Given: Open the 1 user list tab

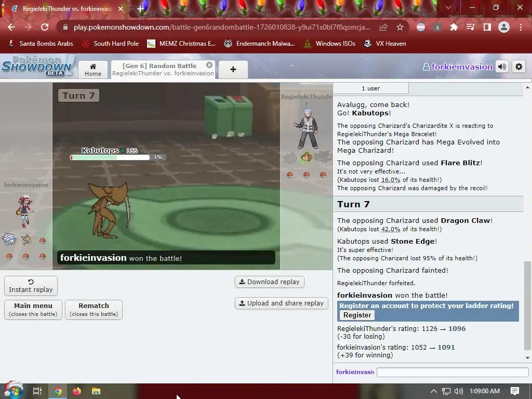Looking at the screenshot, I should pyautogui.click(x=371, y=88).
